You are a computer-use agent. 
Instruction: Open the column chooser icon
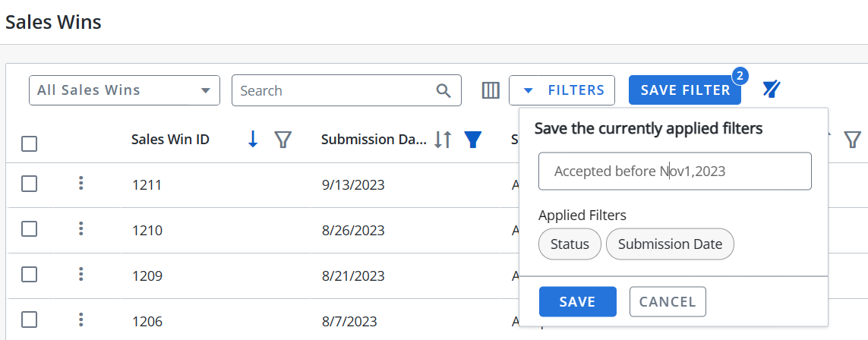pyautogui.click(x=491, y=90)
